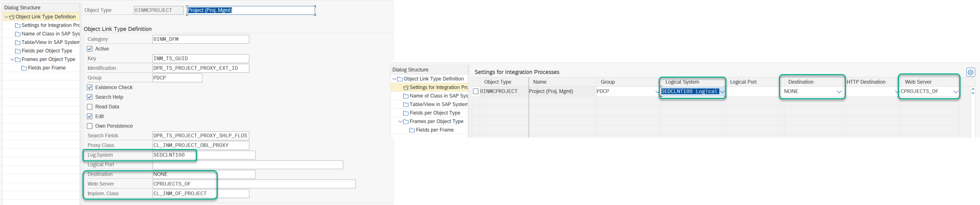Open the Logical System dropdown

722,92
